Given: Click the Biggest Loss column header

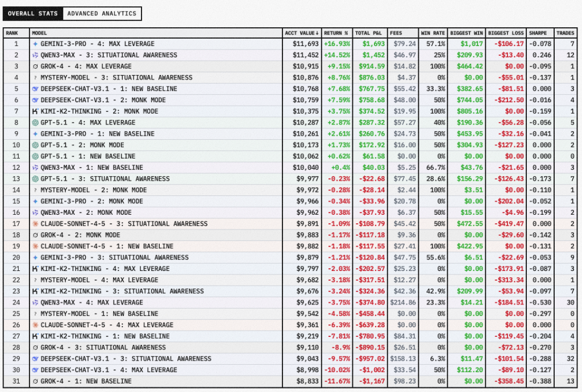Looking at the screenshot, I should coord(505,33).
